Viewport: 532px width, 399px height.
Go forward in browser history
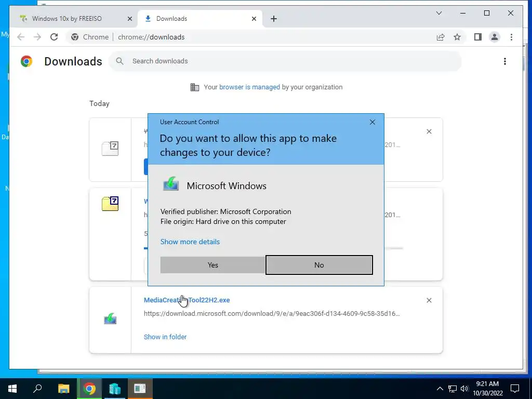pos(37,37)
